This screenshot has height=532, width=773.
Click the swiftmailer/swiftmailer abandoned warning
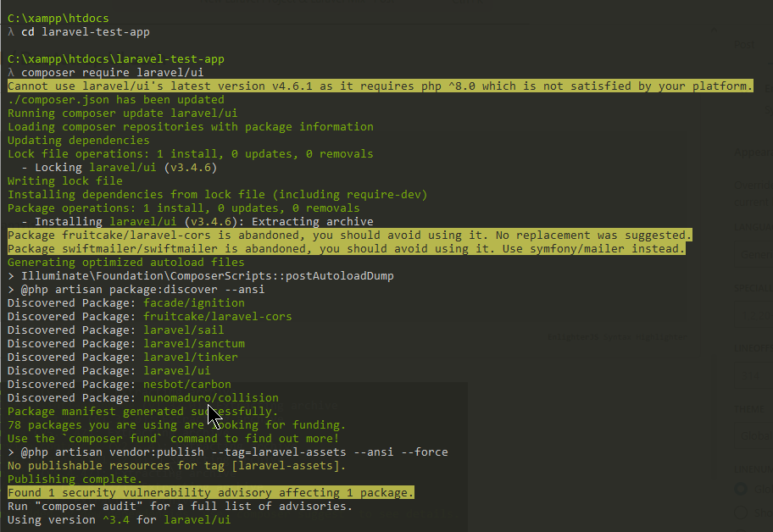[346, 249]
